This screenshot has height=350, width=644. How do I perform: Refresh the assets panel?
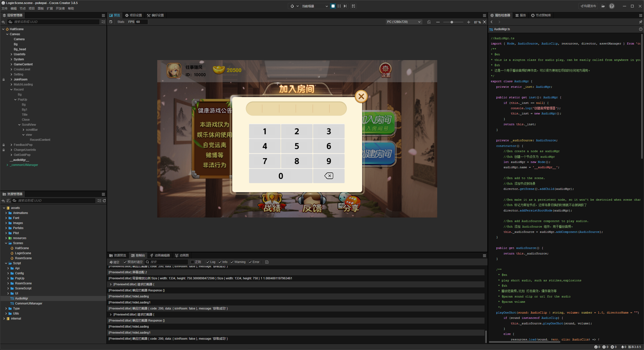tap(104, 201)
